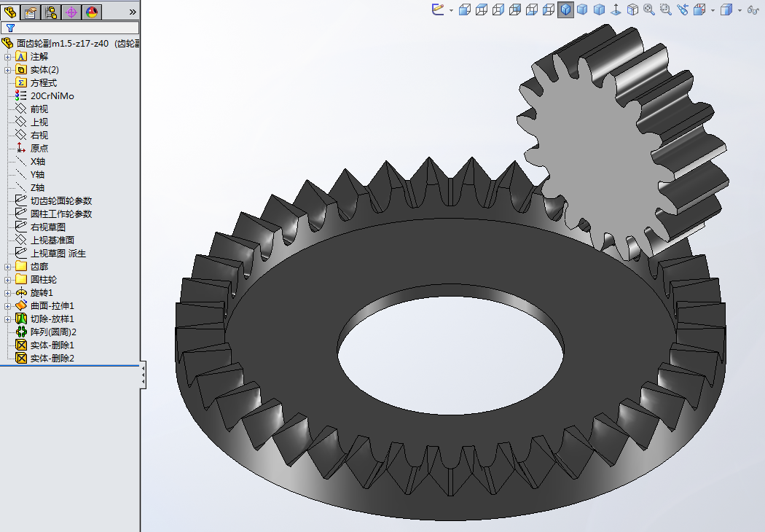The image size is (765, 532).
Task: Open the DisplayManager tab
Action: [92, 12]
